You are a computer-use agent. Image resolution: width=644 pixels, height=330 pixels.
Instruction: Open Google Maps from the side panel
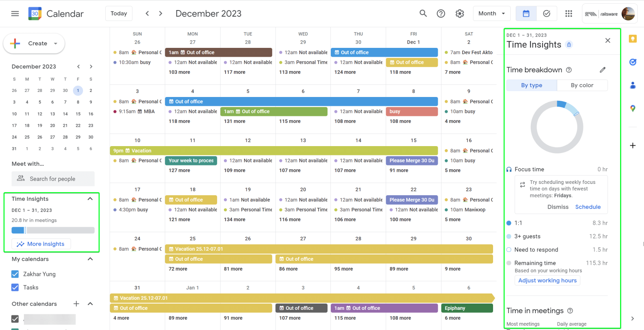point(633,108)
